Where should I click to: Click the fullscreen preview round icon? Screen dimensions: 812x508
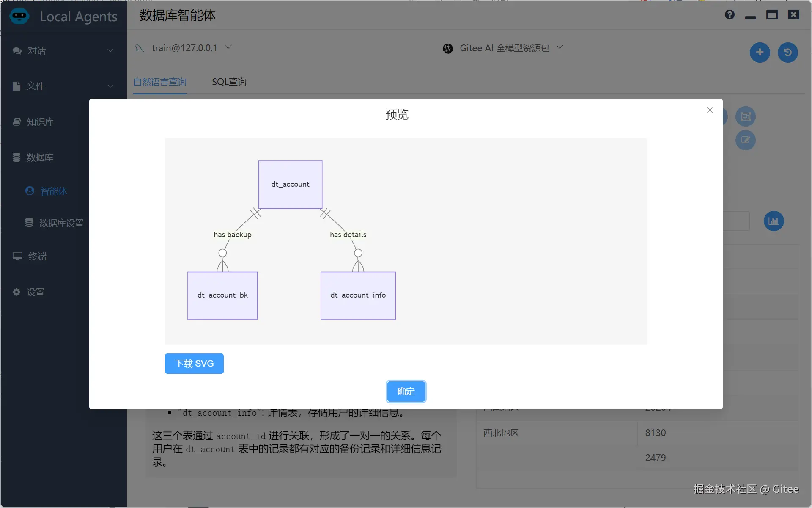pyautogui.click(x=745, y=116)
